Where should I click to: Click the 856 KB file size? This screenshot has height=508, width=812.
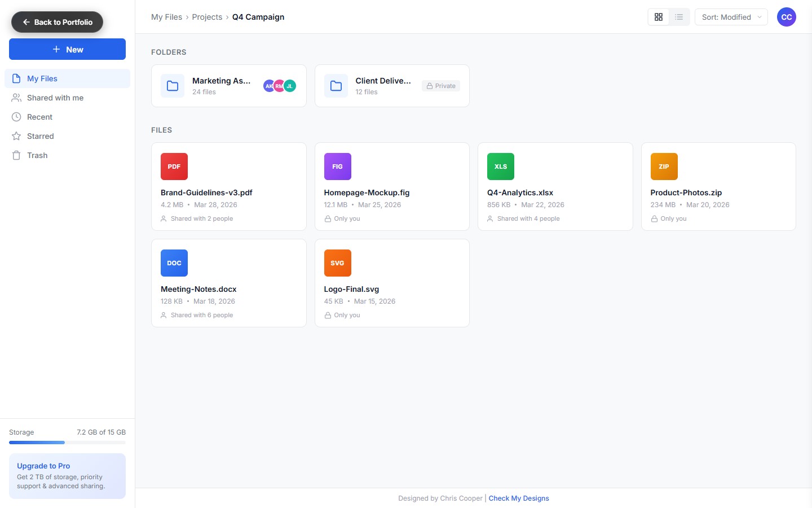point(498,205)
